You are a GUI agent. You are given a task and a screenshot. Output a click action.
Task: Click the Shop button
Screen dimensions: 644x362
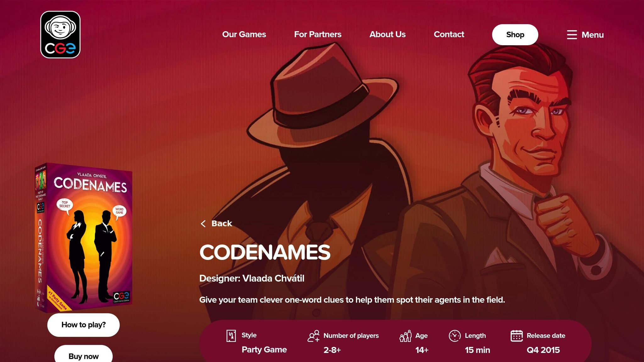[515, 35]
